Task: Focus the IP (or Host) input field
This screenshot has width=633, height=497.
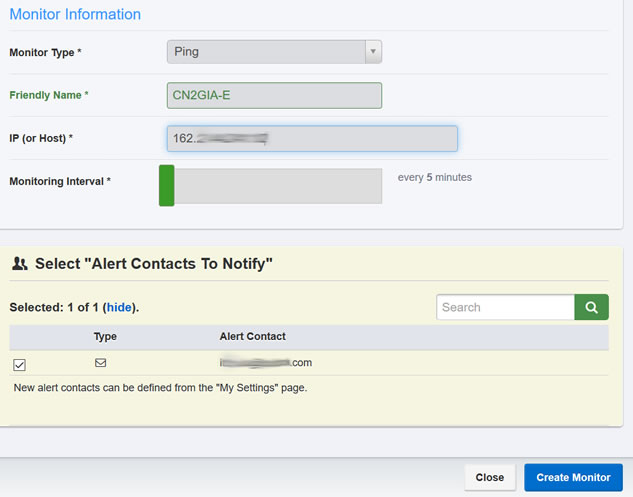Action: pyautogui.click(x=312, y=138)
